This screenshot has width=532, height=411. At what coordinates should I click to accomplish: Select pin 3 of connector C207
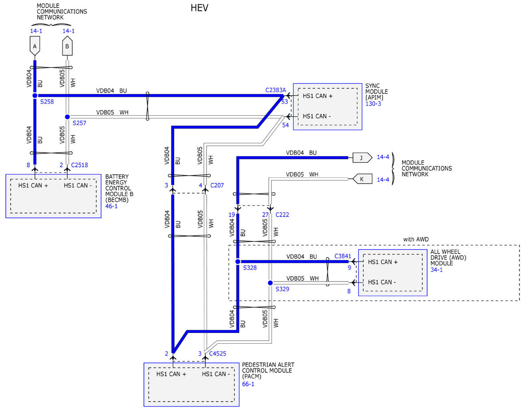click(167, 185)
